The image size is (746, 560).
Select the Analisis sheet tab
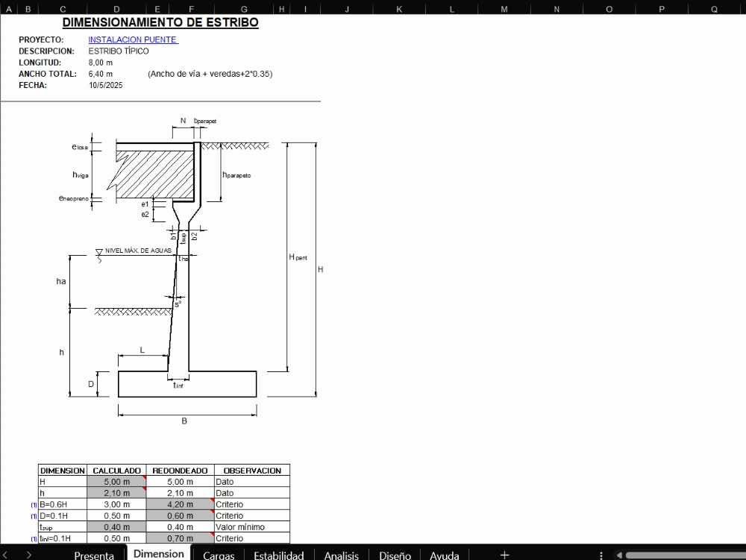[341, 555]
